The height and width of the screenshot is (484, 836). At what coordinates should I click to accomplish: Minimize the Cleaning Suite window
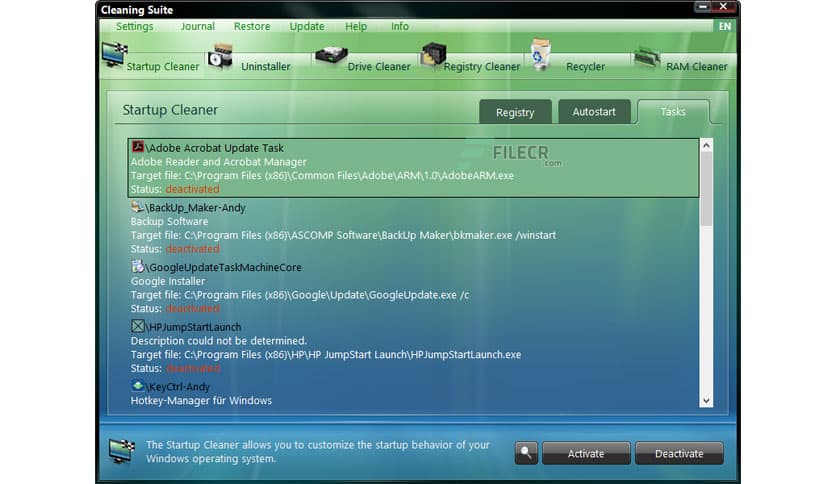703,6
